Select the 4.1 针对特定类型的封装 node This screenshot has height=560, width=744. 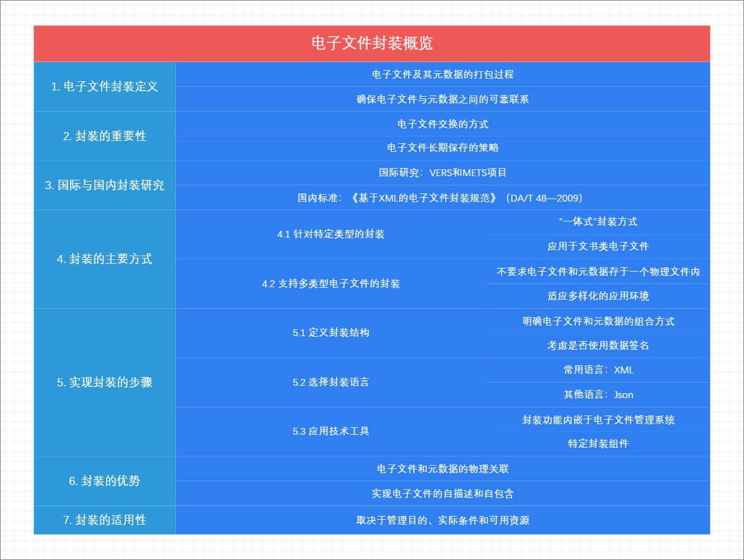[332, 234]
